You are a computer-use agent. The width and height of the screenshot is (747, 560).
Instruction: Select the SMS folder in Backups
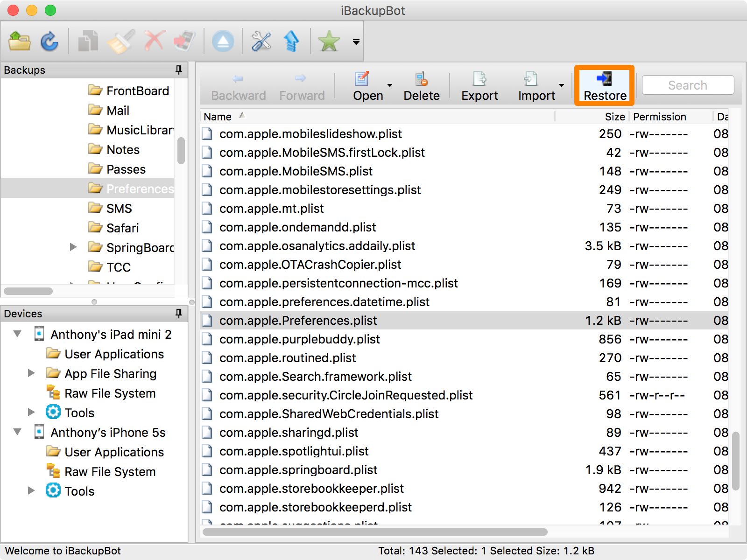point(119,208)
